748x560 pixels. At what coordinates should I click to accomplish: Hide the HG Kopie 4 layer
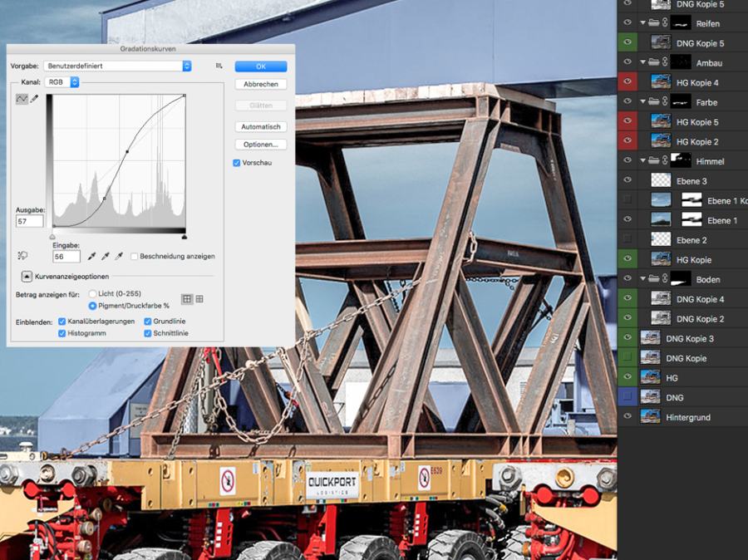pyautogui.click(x=627, y=82)
